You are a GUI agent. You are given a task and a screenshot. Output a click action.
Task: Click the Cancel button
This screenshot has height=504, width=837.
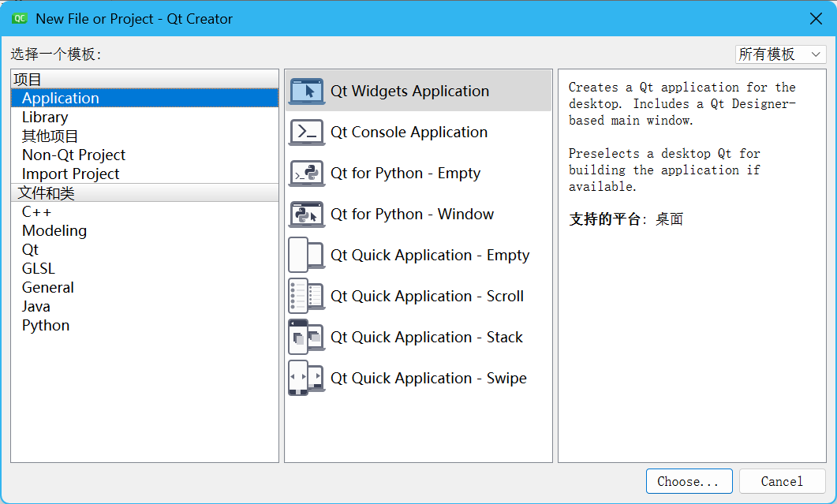coord(782,482)
